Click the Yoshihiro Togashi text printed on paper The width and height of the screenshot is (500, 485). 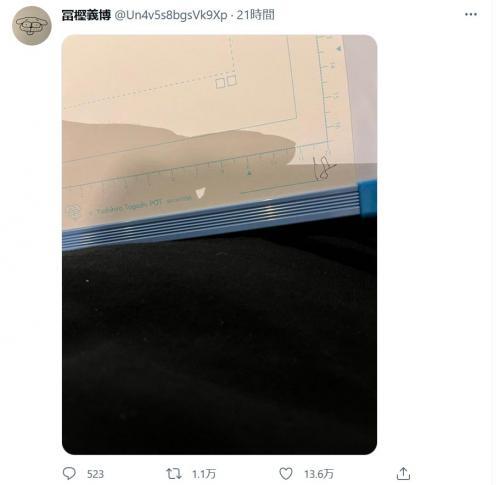(129, 207)
